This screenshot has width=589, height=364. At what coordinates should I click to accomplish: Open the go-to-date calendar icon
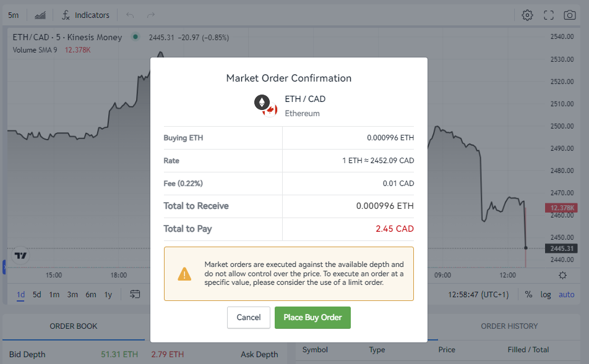(x=135, y=294)
